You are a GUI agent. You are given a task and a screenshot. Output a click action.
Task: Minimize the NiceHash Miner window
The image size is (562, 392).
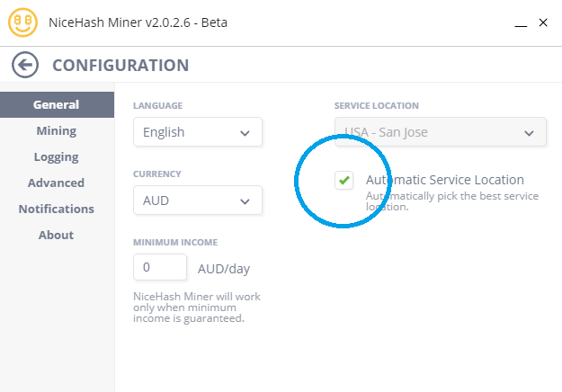pos(521,23)
